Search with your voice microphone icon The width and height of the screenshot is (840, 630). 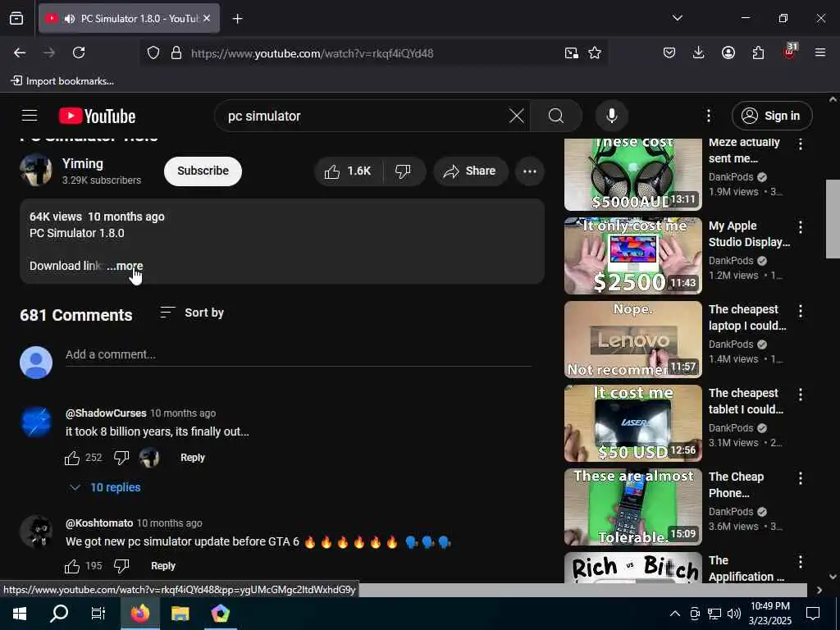click(611, 116)
